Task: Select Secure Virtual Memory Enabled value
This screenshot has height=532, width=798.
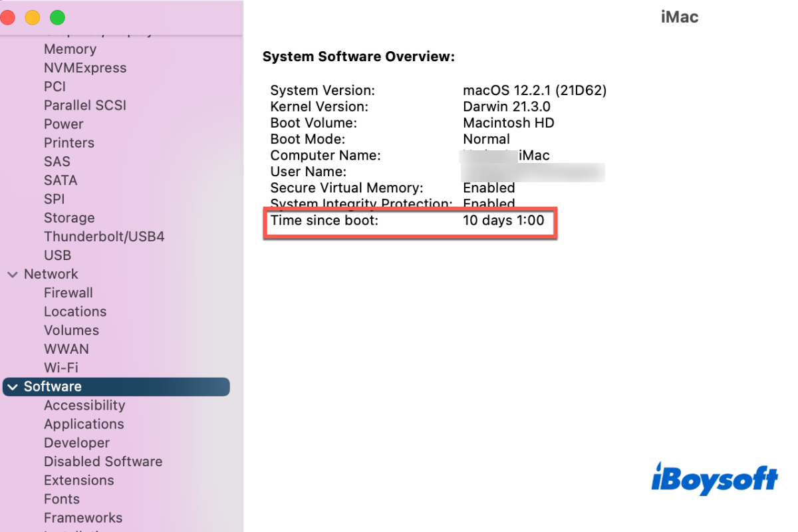Action: pyautogui.click(x=489, y=188)
